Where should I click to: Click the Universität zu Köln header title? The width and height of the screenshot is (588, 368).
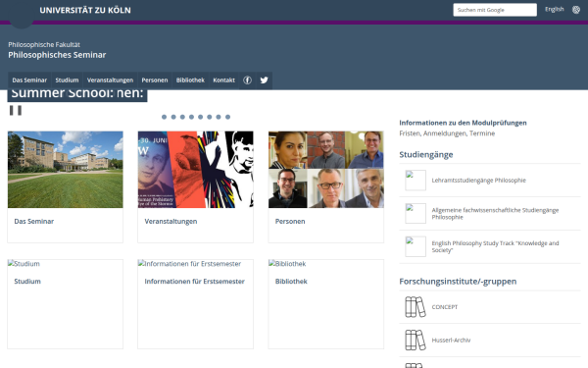pos(85,10)
